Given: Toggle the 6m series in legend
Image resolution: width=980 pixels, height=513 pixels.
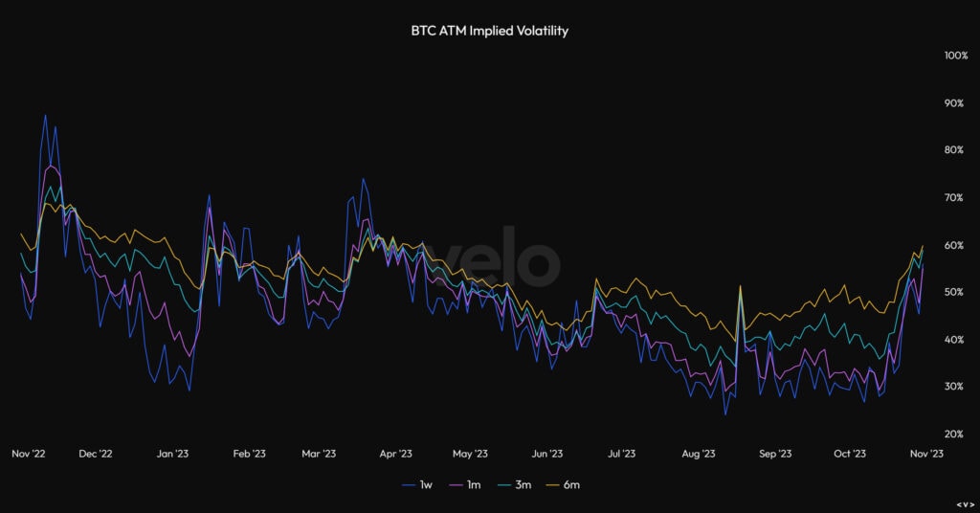Looking at the screenshot, I should click(x=563, y=485).
